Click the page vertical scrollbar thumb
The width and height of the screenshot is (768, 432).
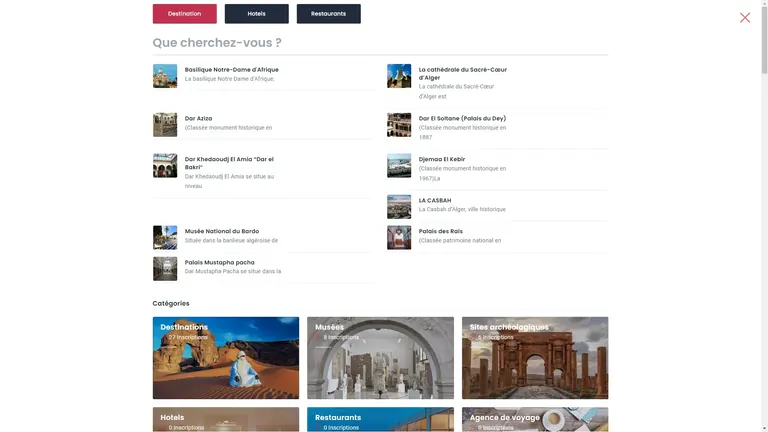(x=764, y=39)
